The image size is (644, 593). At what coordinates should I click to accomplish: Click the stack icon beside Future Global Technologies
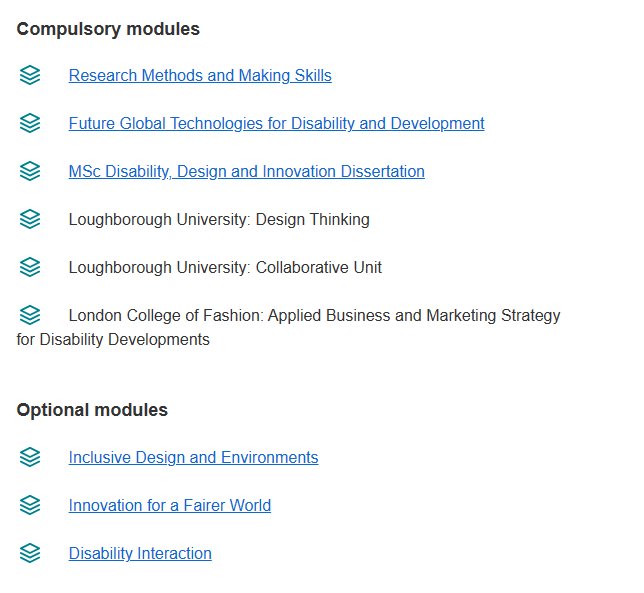[x=30, y=123]
